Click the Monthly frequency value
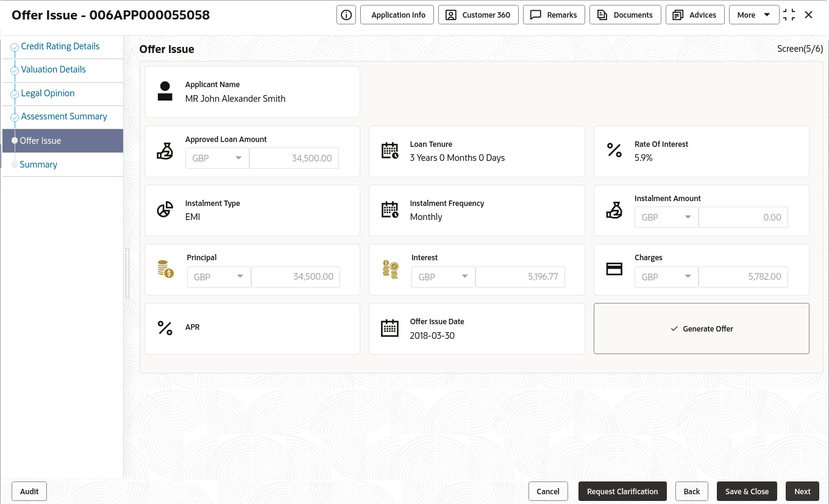 click(x=426, y=217)
